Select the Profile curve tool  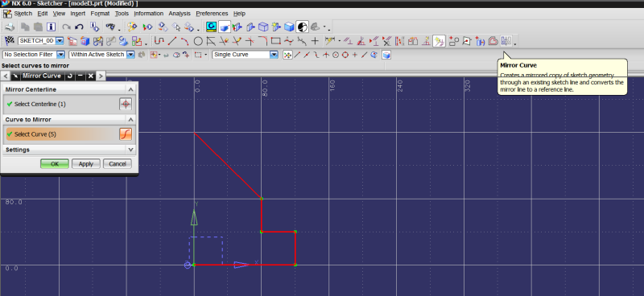point(159,41)
